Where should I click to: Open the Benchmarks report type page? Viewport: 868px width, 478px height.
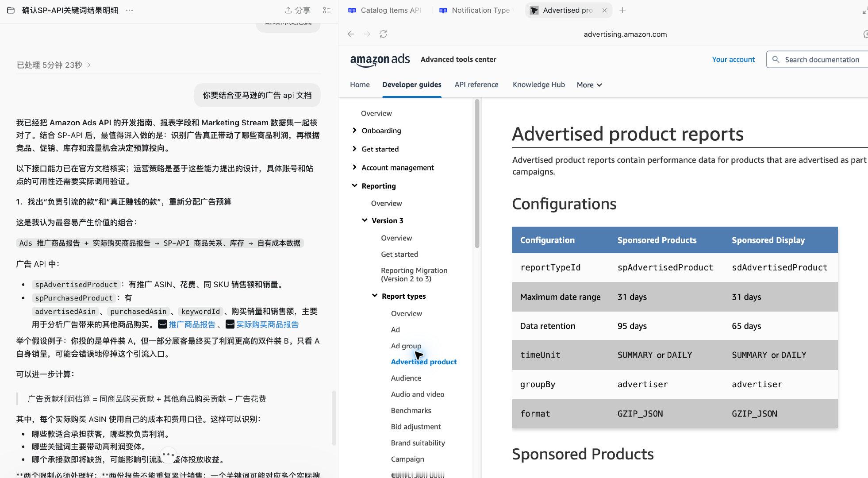(x=411, y=410)
